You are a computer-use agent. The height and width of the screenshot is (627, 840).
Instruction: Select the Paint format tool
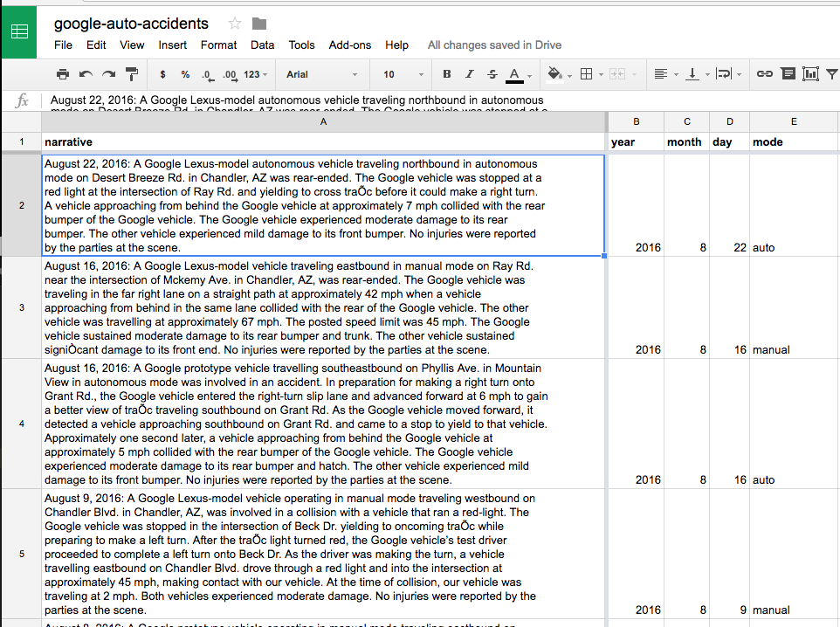tap(132, 74)
